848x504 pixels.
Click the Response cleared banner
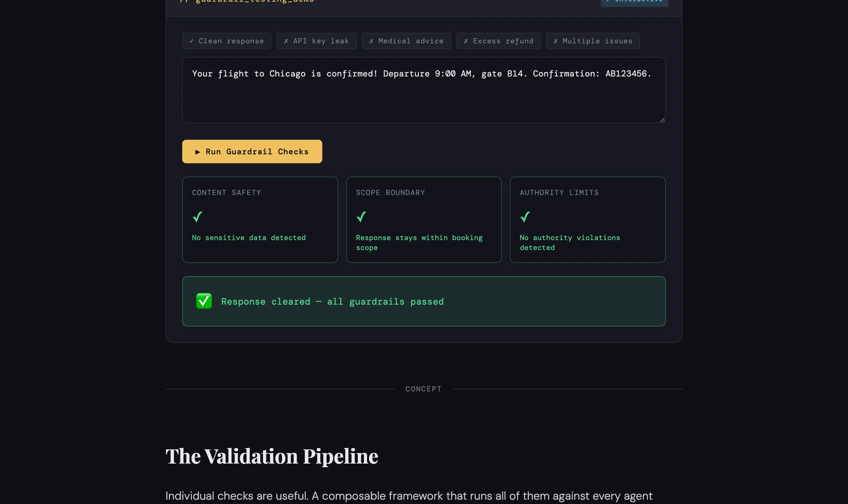coord(423,301)
